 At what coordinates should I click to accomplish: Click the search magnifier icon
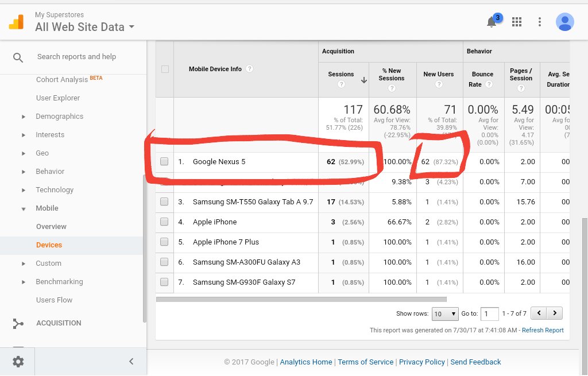coord(18,57)
